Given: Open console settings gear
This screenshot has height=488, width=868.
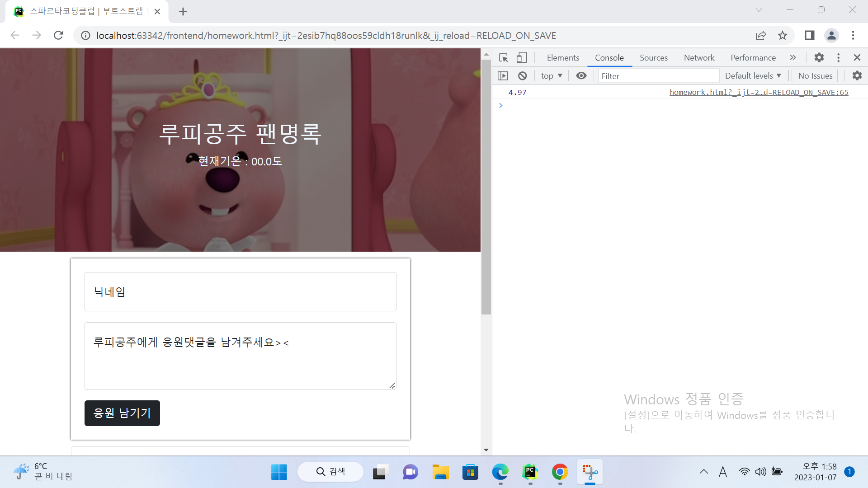Looking at the screenshot, I should [857, 76].
